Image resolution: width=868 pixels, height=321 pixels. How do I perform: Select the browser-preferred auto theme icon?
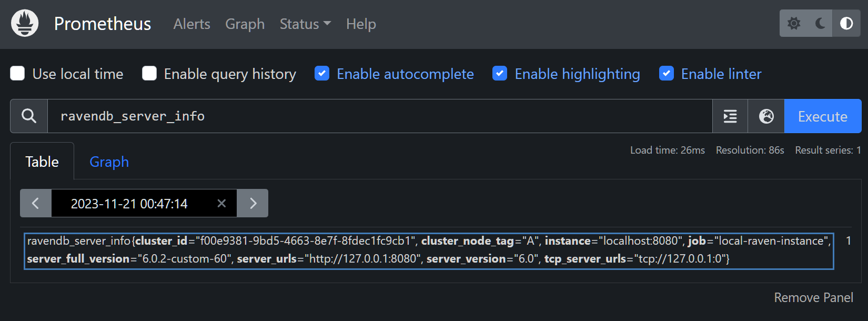[x=846, y=23]
